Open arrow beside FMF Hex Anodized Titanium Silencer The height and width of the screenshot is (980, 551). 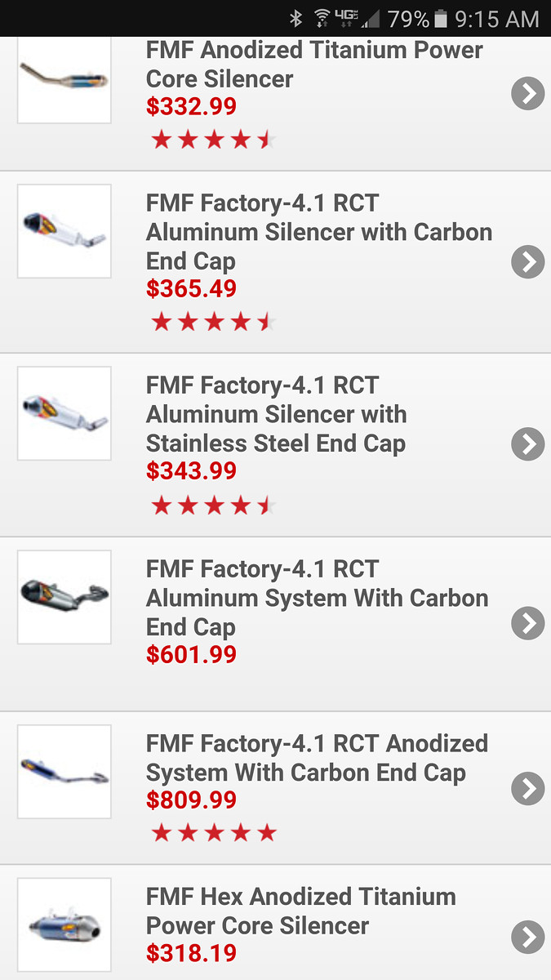tap(527, 936)
